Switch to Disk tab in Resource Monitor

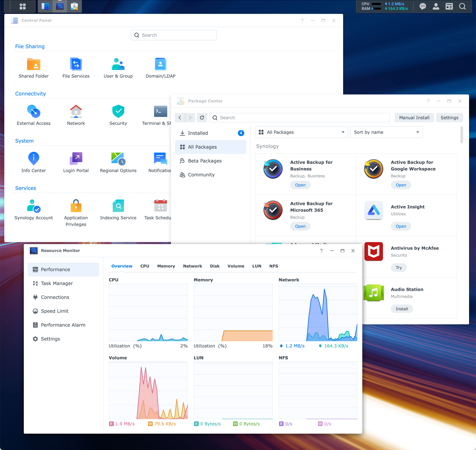coord(215,266)
